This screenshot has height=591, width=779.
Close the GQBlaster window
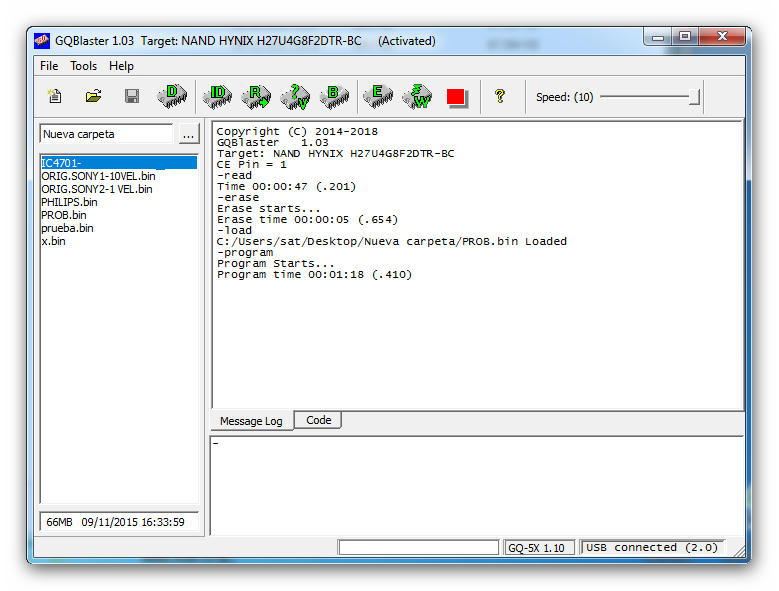722,36
